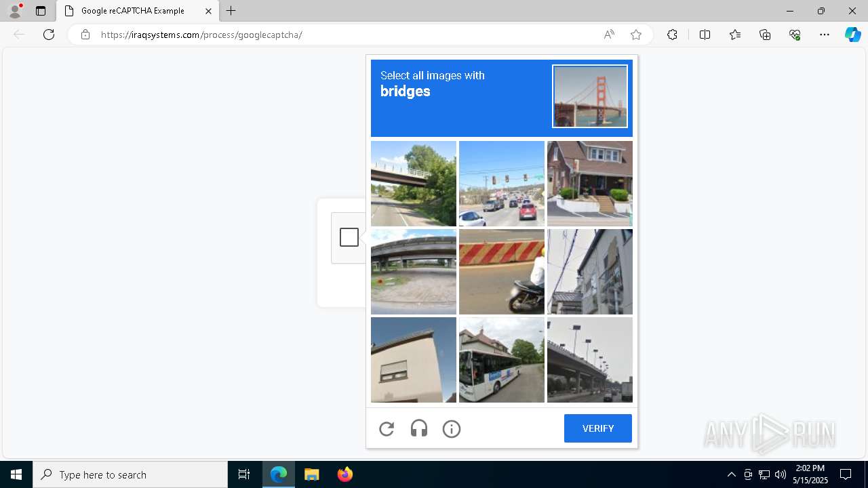Viewport: 868px width, 488px height.
Task: Click the Golden Gate bridge sample image
Action: tap(590, 96)
